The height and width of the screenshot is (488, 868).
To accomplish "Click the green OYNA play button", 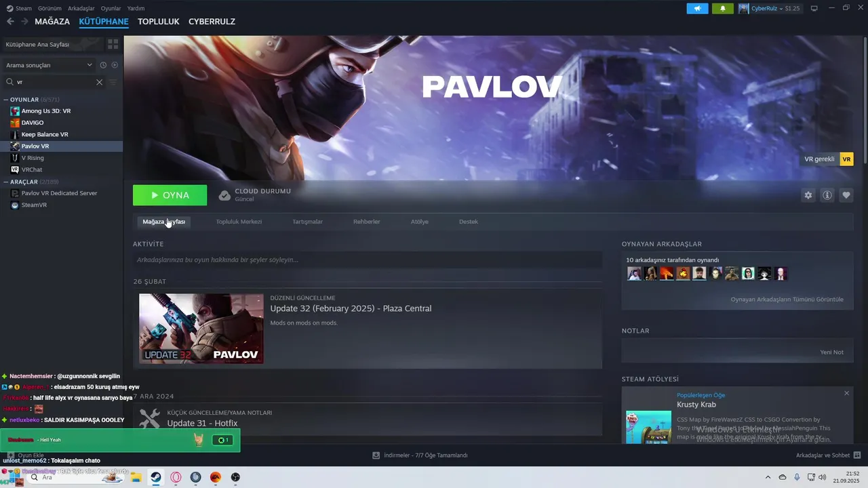I will [170, 195].
